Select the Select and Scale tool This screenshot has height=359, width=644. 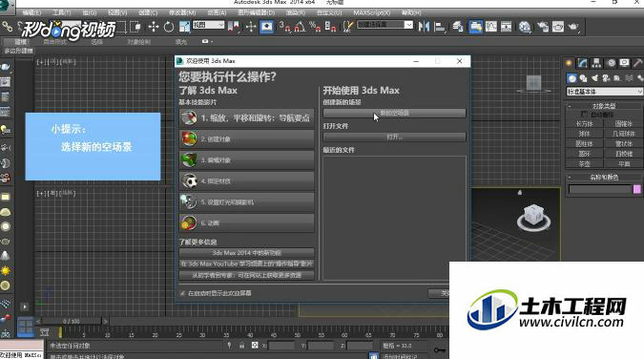click(184, 27)
